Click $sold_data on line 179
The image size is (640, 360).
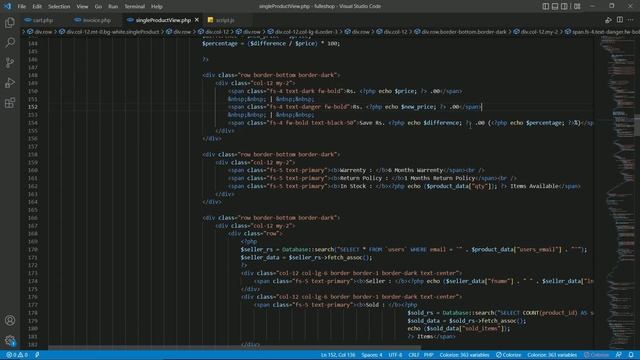click(425, 321)
